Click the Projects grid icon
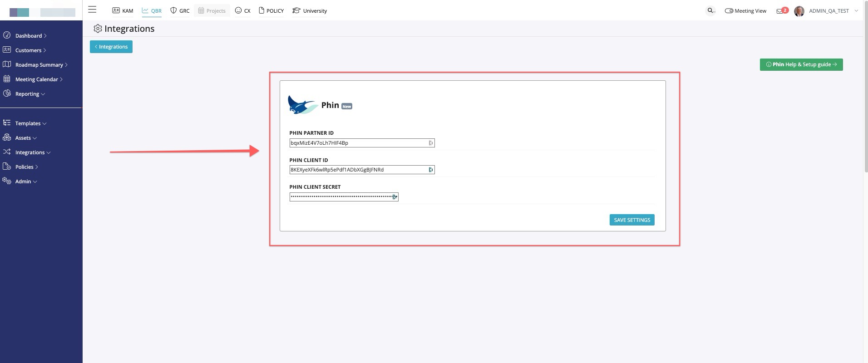868x363 pixels. coord(201,10)
